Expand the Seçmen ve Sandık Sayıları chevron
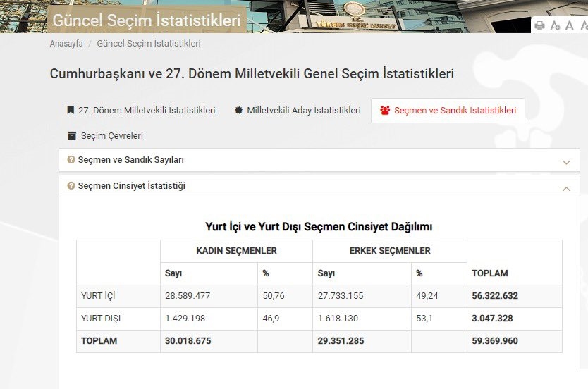Image resolution: width=588 pixels, height=389 pixels. (x=566, y=162)
